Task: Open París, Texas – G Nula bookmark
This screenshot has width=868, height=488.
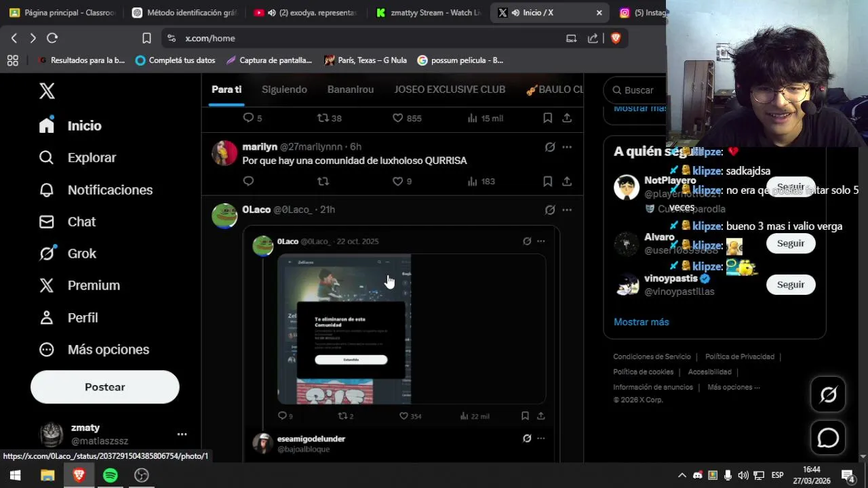Action: click(x=365, y=60)
